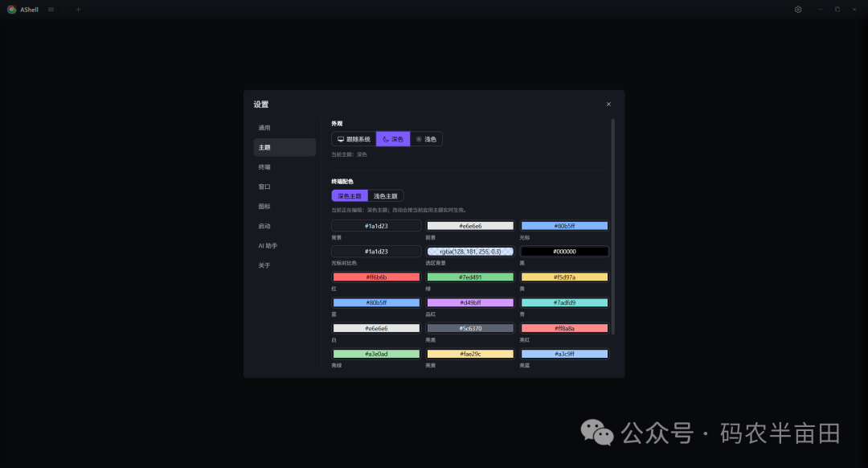Viewport: 868px width, 468px height.
Task: Edit the 亮蓝 color #a3c9ff
Action: click(x=564, y=354)
